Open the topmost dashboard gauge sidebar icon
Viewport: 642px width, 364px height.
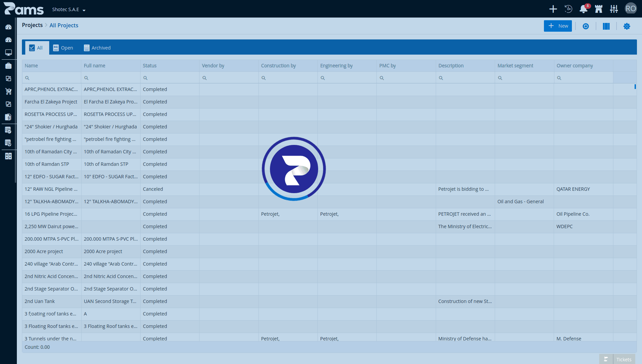coord(8,27)
